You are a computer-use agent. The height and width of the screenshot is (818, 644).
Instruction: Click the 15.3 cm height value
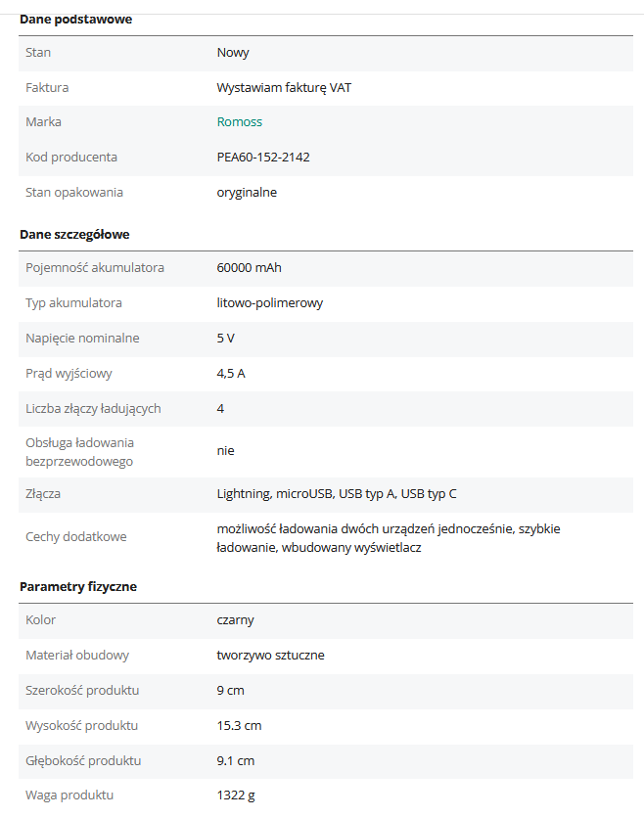(x=239, y=726)
